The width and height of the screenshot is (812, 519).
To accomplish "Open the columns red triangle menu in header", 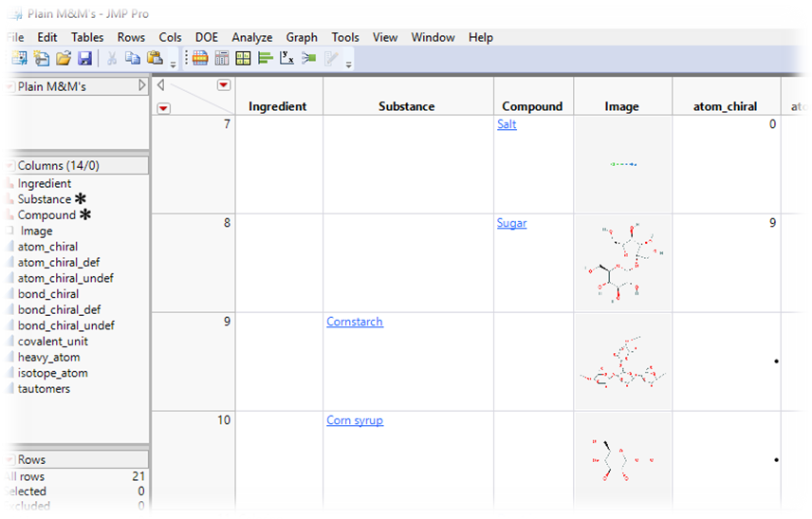I will (224, 85).
